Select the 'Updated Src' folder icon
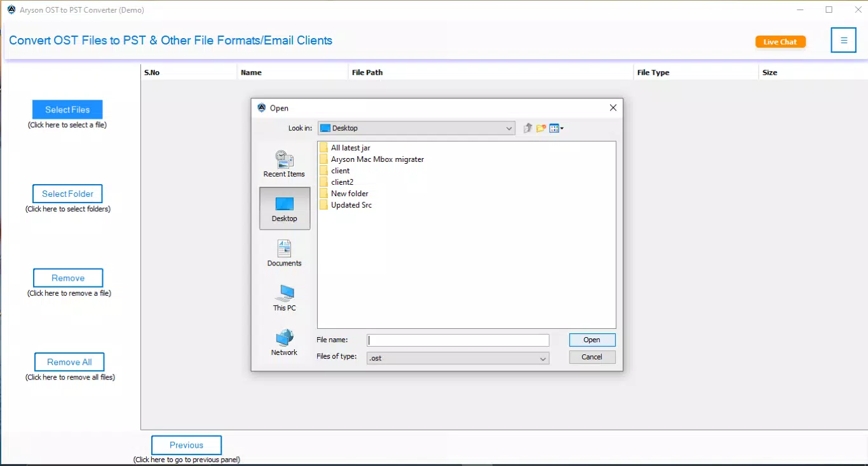 point(324,205)
